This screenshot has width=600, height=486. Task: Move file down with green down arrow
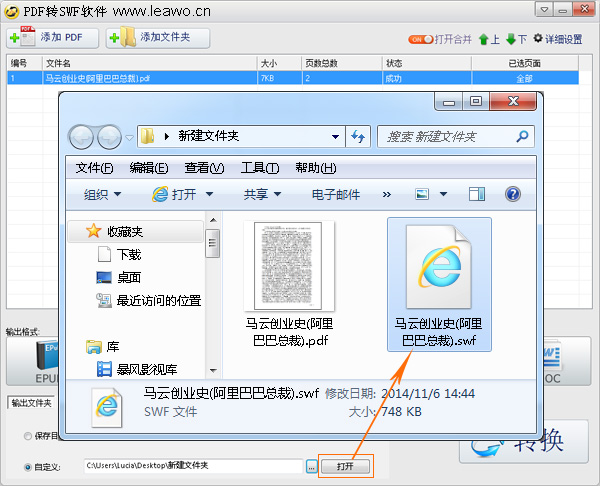511,39
